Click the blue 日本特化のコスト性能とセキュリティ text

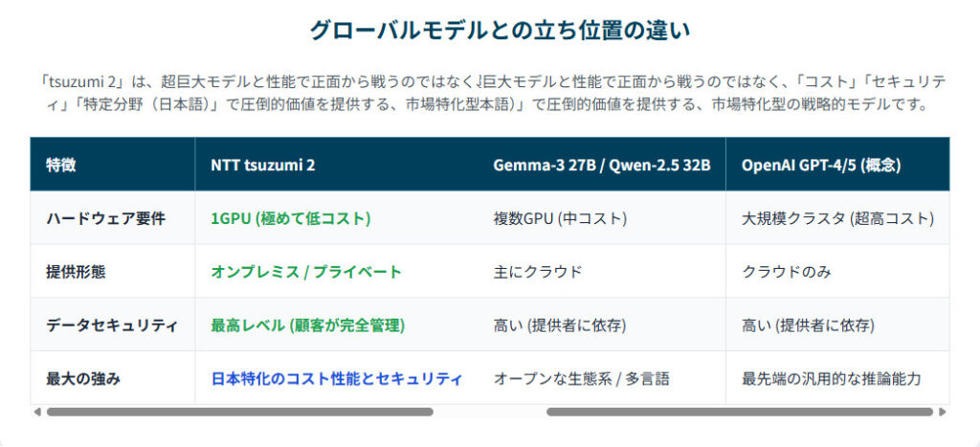pyautogui.click(x=336, y=379)
